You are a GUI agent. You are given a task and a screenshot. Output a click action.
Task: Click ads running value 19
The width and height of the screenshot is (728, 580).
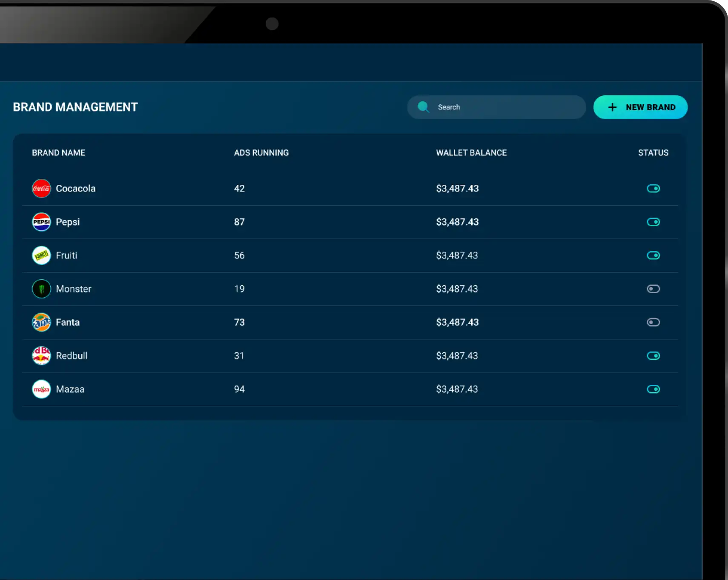239,289
